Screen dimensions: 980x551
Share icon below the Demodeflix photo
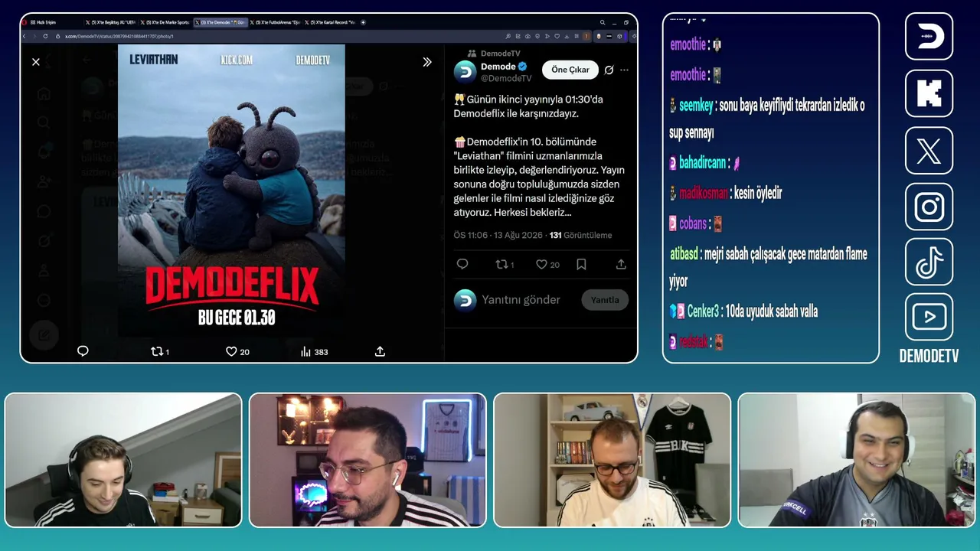pos(380,351)
